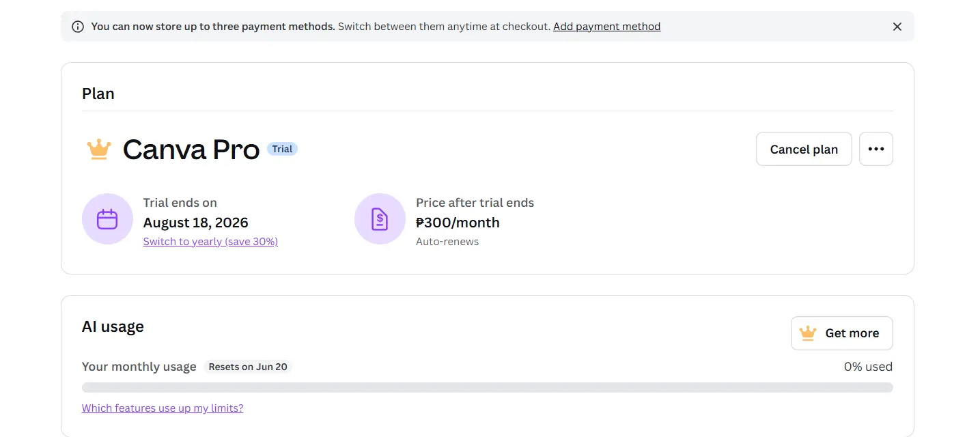
Task: Open the three-dots more options menu
Action: click(876, 149)
